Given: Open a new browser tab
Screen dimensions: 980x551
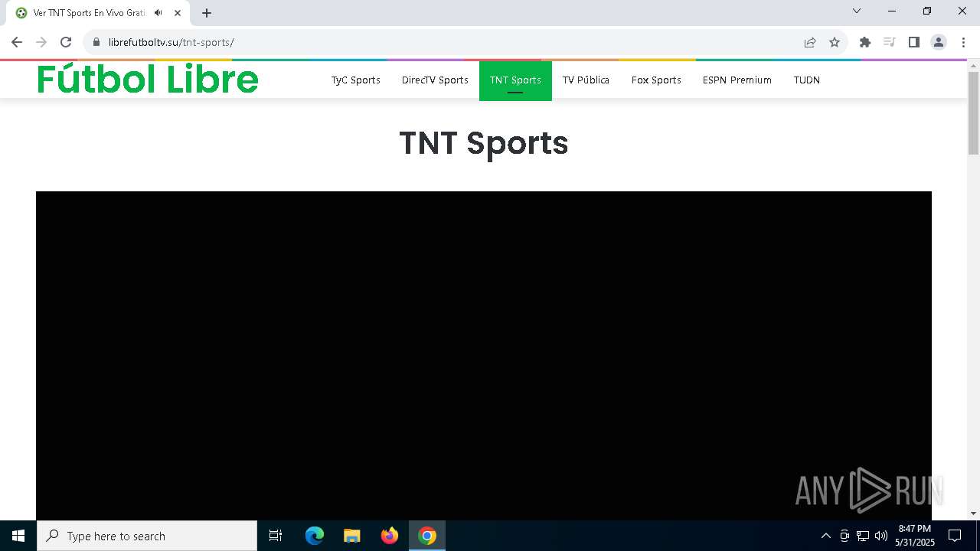Looking at the screenshot, I should [207, 13].
